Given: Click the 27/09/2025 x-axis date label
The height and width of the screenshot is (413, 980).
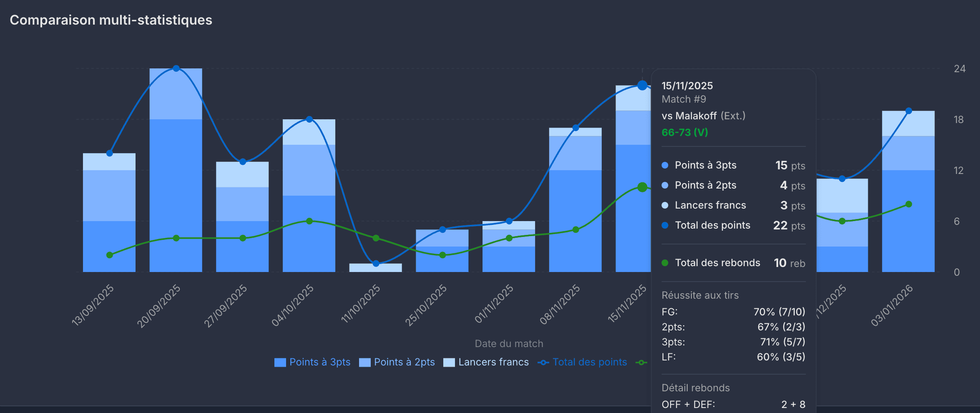Looking at the screenshot, I should (226, 306).
